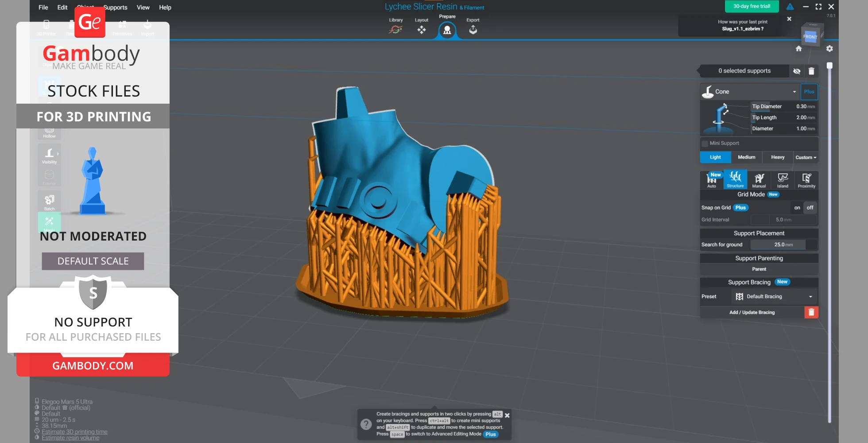Open the Export workspace icon
This screenshot has height=443, width=868.
(473, 29)
